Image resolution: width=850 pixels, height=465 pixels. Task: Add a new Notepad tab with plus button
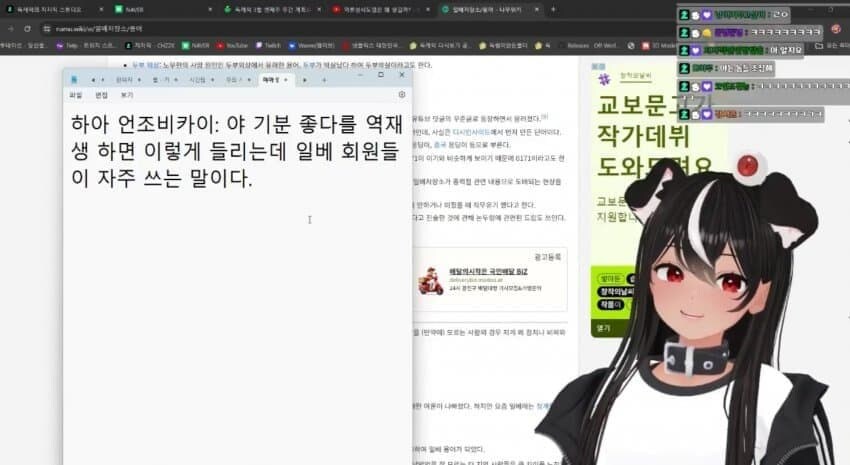tap(324, 80)
